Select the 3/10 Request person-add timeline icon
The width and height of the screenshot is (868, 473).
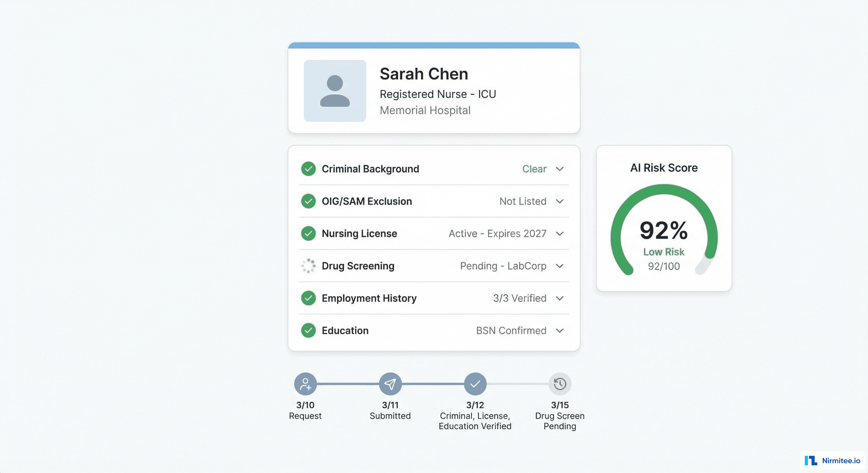[x=305, y=384]
